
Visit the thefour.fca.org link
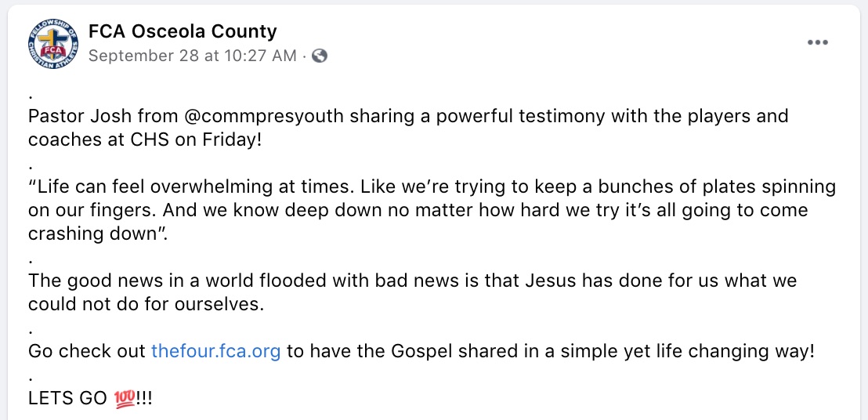[x=216, y=351]
